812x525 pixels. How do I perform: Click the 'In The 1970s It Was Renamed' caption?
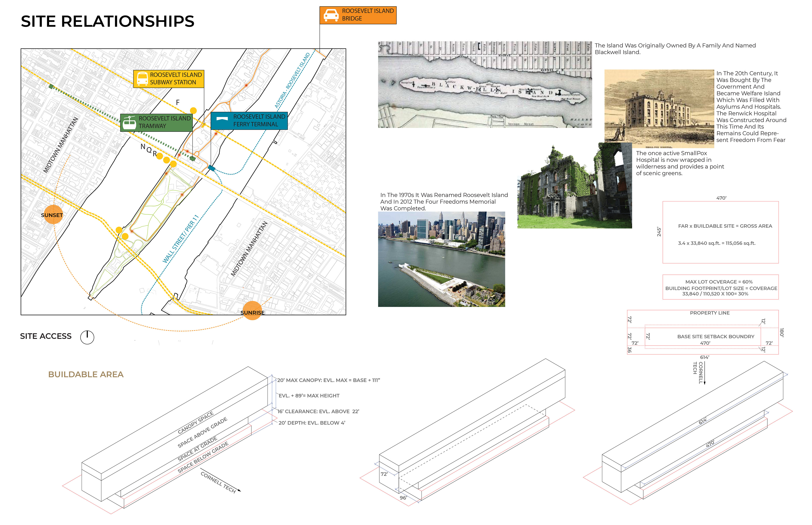(444, 202)
